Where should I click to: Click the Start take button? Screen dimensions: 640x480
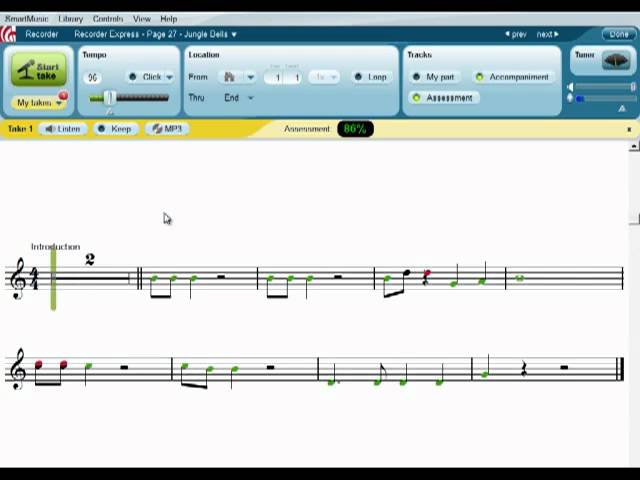click(39, 69)
